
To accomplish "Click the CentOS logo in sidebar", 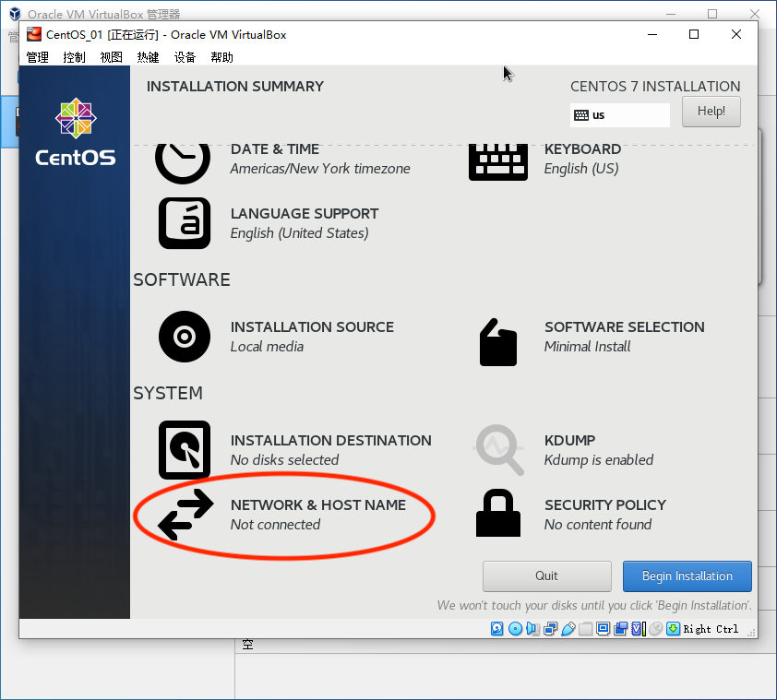I will point(76,132).
